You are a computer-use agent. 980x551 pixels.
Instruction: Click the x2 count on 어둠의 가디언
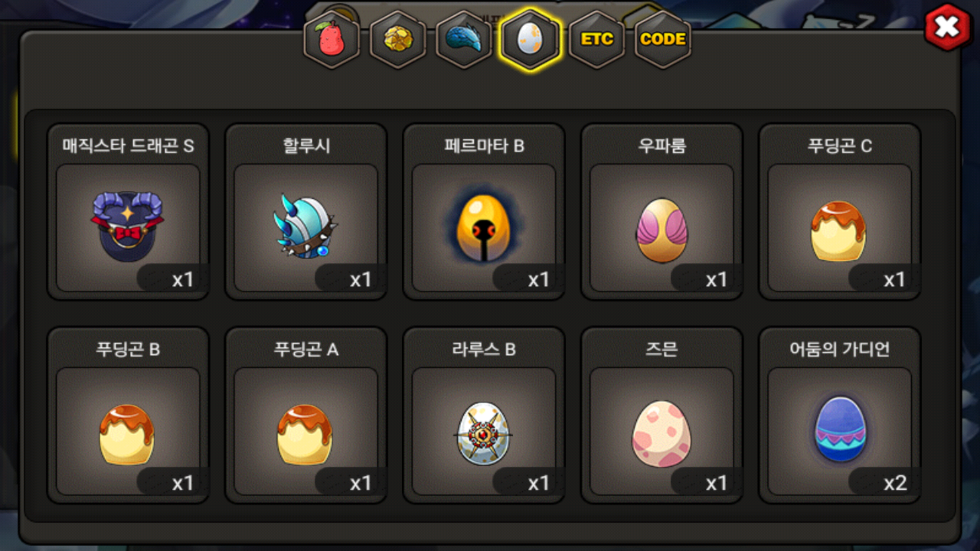tap(895, 483)
